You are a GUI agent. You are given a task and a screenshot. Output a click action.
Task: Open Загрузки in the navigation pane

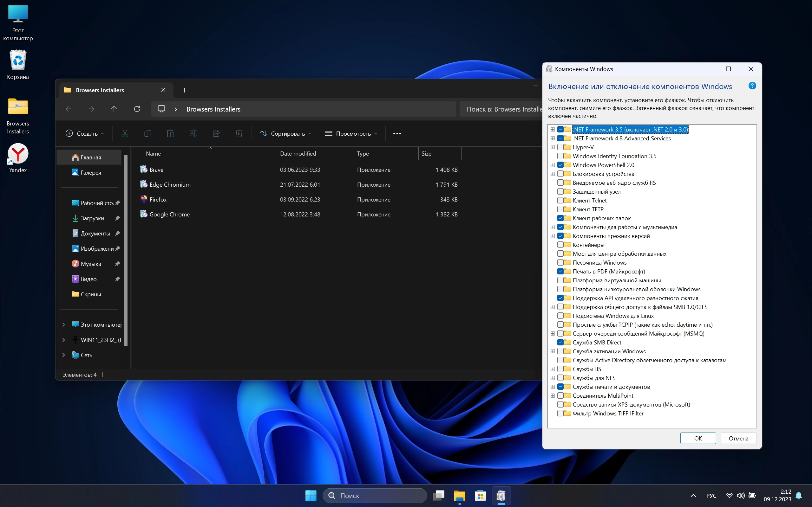pos(92,218)
